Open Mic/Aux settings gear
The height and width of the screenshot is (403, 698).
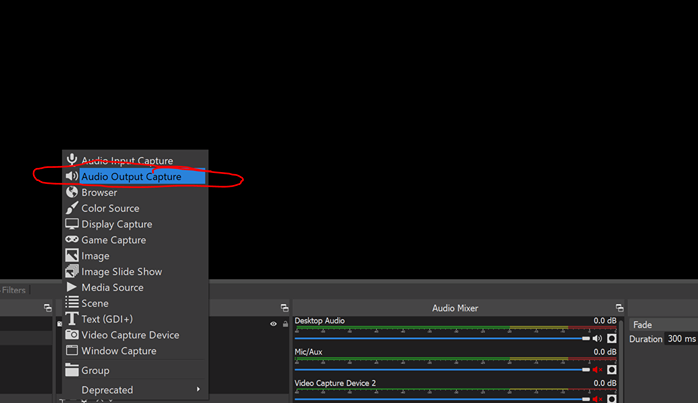612,370
